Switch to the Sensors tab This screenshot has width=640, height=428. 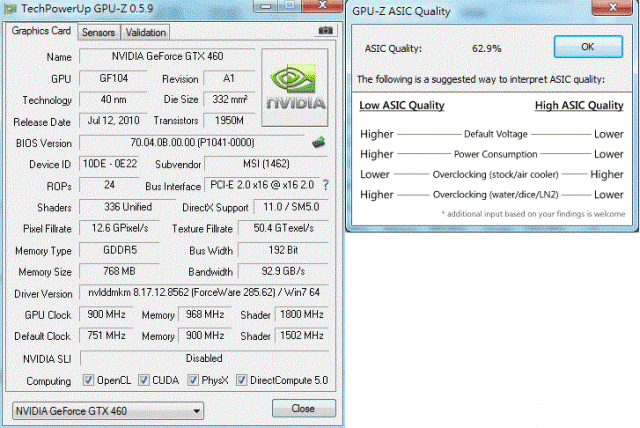pyautogui.click(x=98, y=33)
